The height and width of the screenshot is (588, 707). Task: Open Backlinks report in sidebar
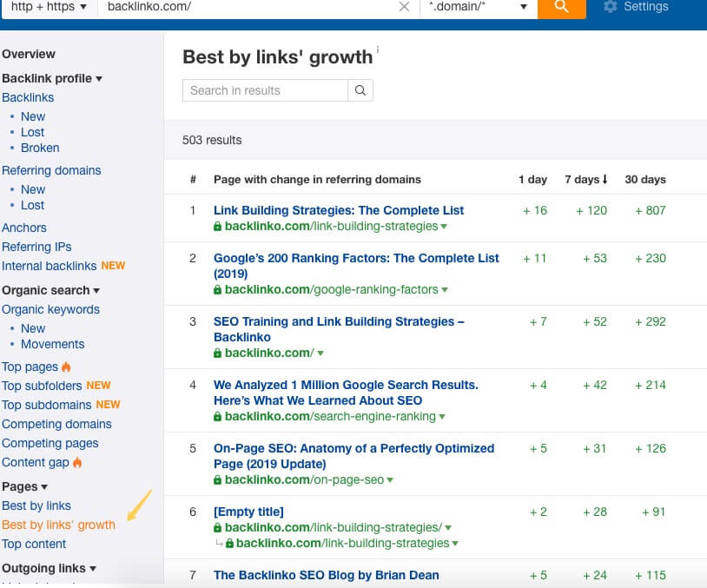tap(28, 97)
